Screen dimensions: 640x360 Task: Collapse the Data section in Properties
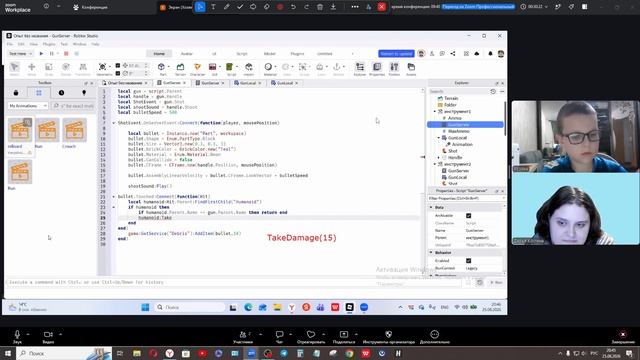(431, 207)
